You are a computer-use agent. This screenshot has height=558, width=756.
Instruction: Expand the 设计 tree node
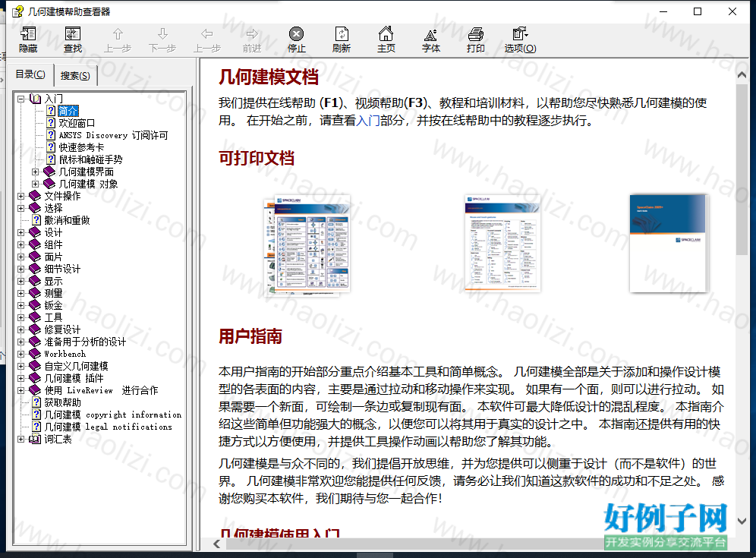[20, 232]
